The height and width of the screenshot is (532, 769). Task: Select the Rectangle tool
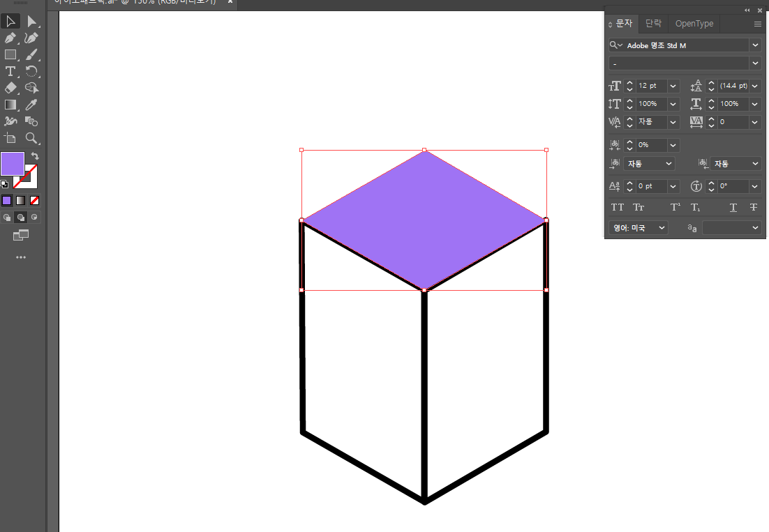tap(10, 55)
